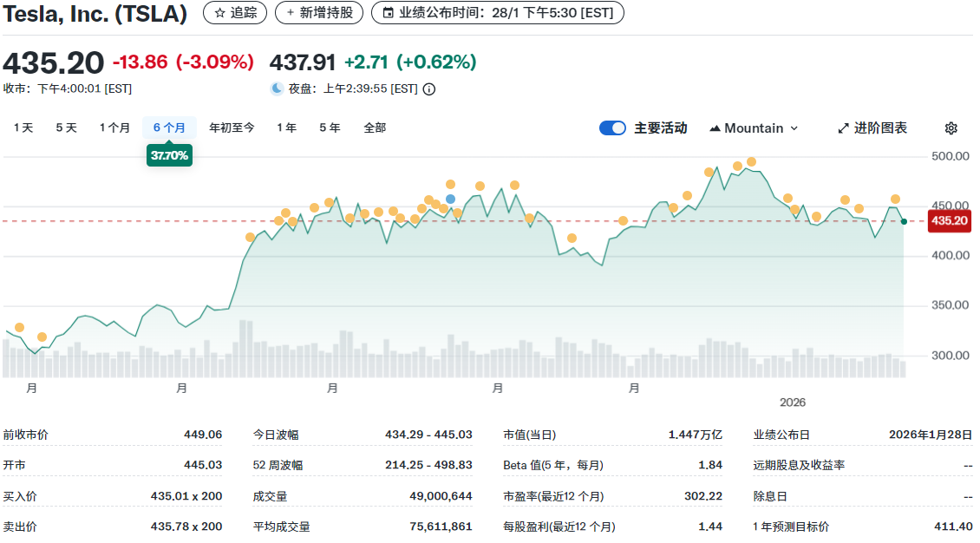Screen dimensions: 980x543
Task: Disable major activity markers on the chart
Action: tap(612, 128)
